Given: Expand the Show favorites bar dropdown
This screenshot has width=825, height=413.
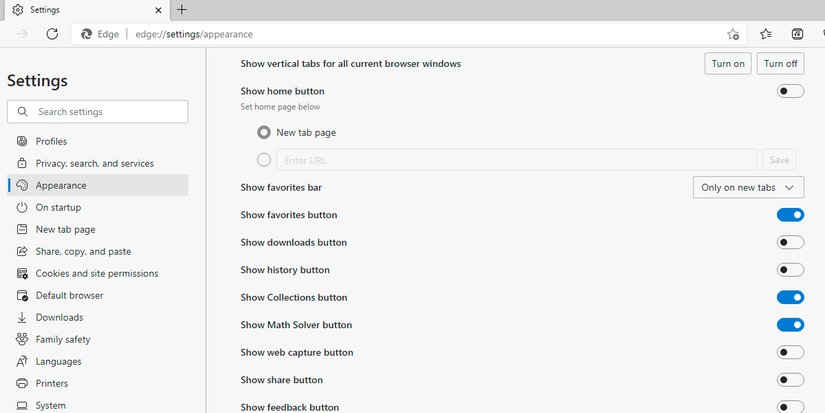Looking at the screenshot, I should click(748, 187).
